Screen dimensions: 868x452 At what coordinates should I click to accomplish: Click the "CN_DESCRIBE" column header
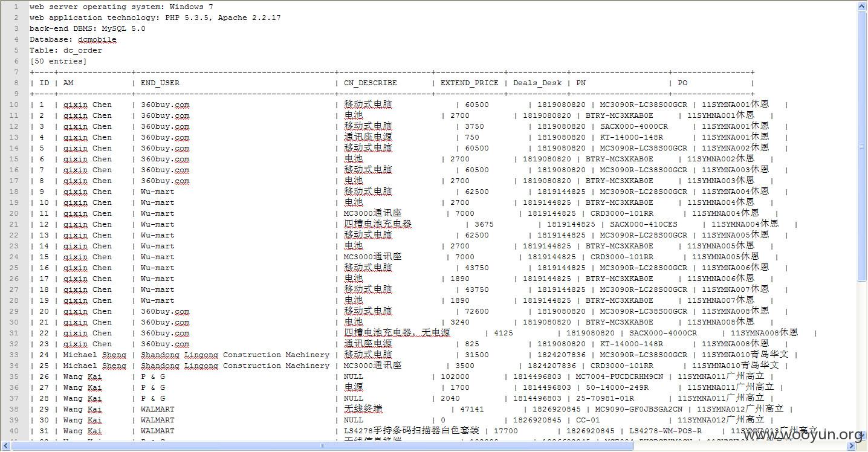click(x=371, y=83)
